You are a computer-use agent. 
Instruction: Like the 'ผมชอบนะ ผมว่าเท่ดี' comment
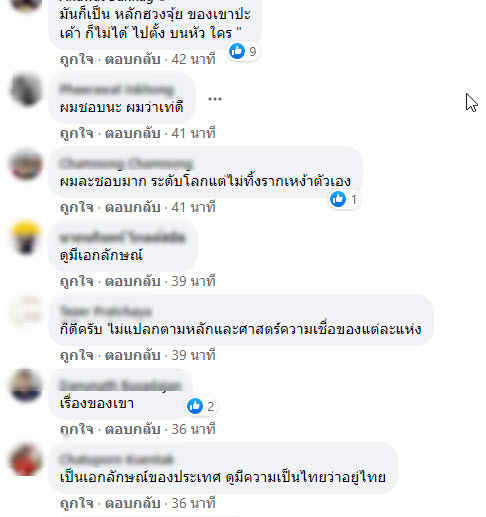pyautogui.click(x=76, y=133)
